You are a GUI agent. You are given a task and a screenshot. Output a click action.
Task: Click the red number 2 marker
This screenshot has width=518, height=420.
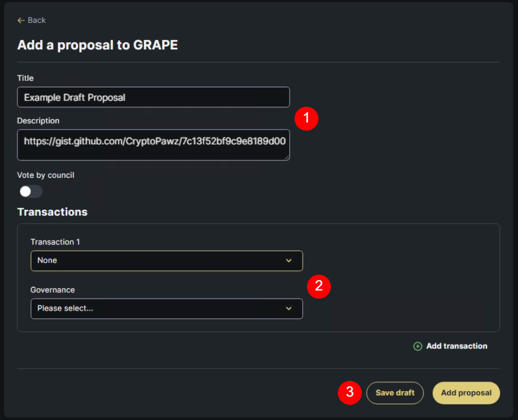tap(319, 286)
